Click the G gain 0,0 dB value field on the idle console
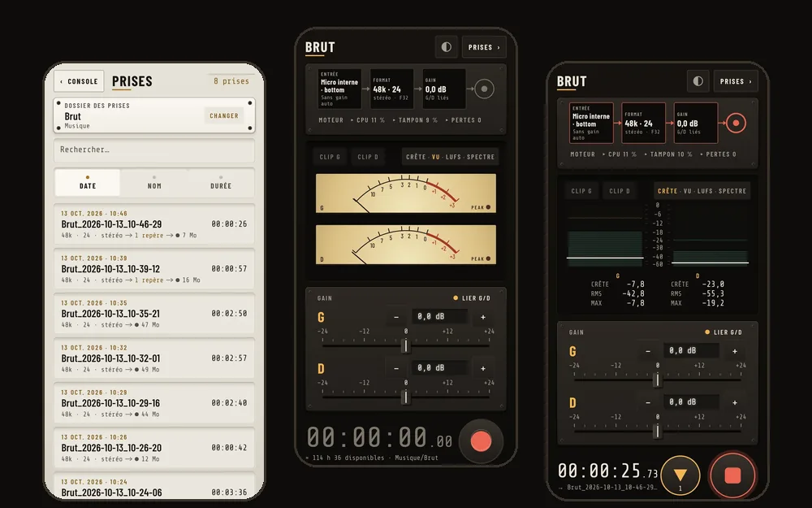Viewport: 812px width, 508px height. (439, 316)
